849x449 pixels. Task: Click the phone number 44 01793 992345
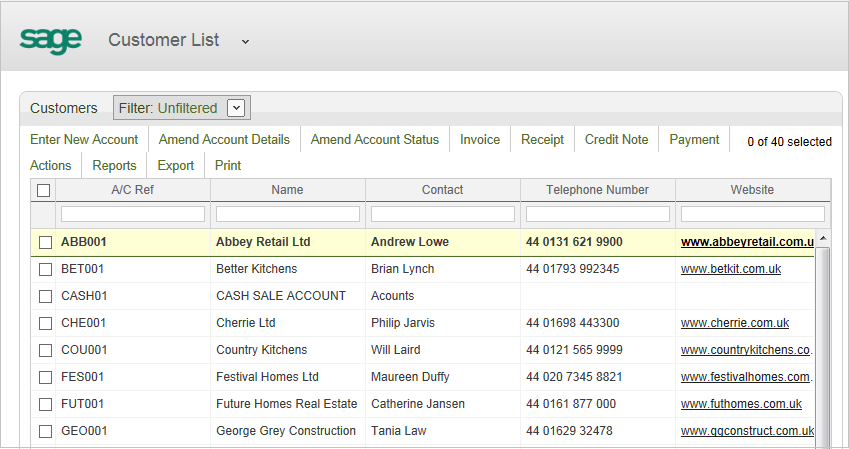pos(572,269)
